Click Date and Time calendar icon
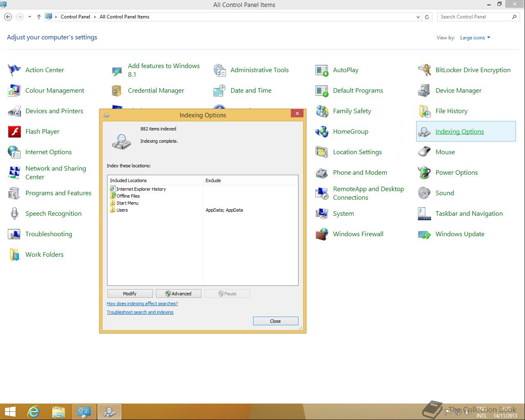The width and height of the screenshot is (525, 420). tap(219, 91)
